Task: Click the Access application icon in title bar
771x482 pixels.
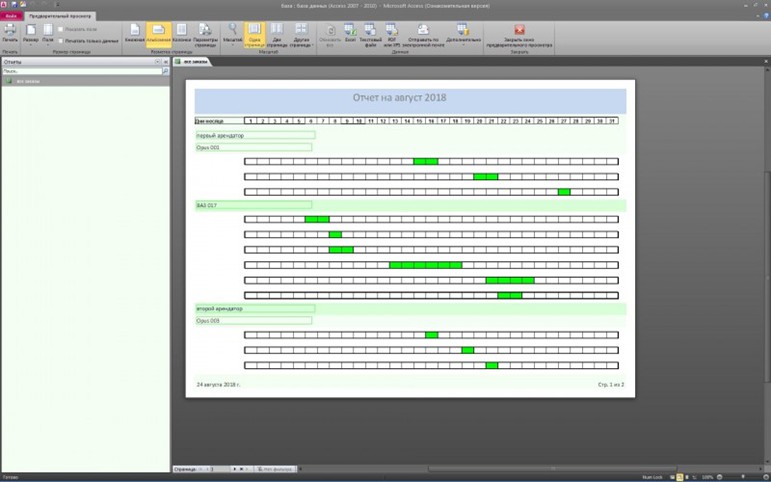Action: 4,4
